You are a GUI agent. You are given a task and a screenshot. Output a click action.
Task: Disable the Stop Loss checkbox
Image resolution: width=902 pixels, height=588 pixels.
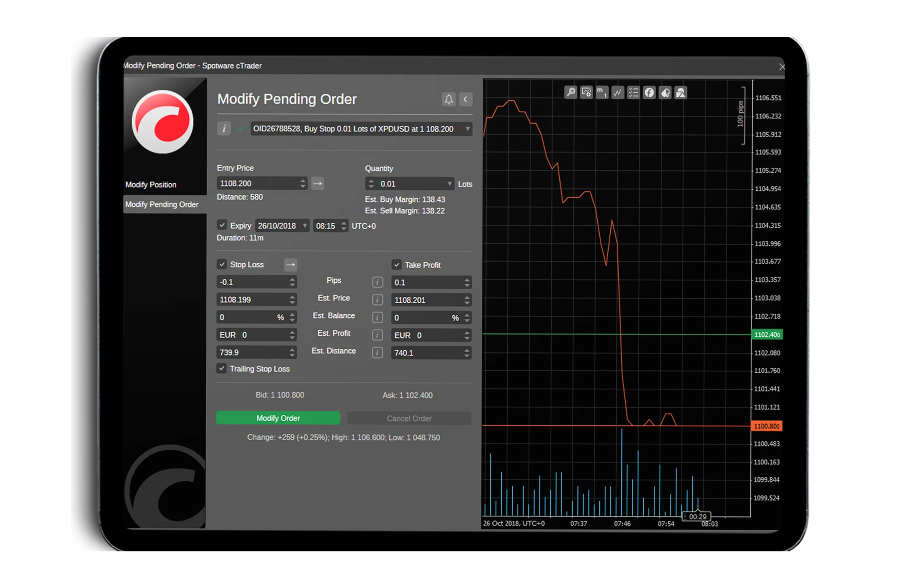pos(222,264)
